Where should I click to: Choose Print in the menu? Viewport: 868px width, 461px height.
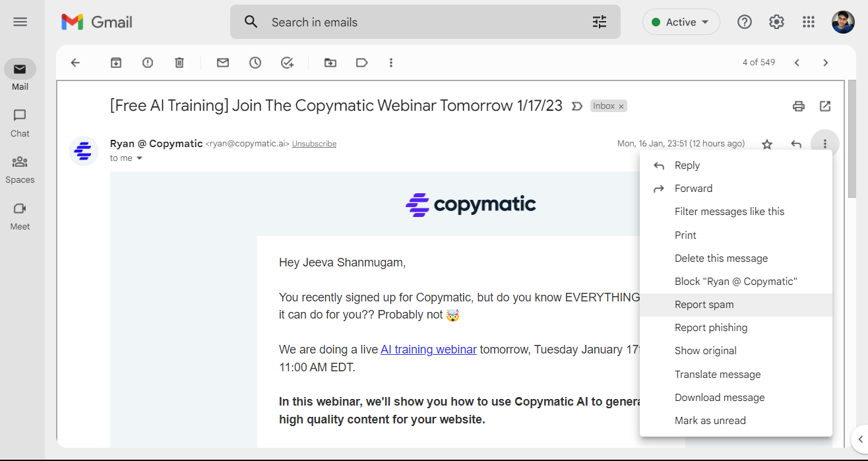[x=736, y=235]
